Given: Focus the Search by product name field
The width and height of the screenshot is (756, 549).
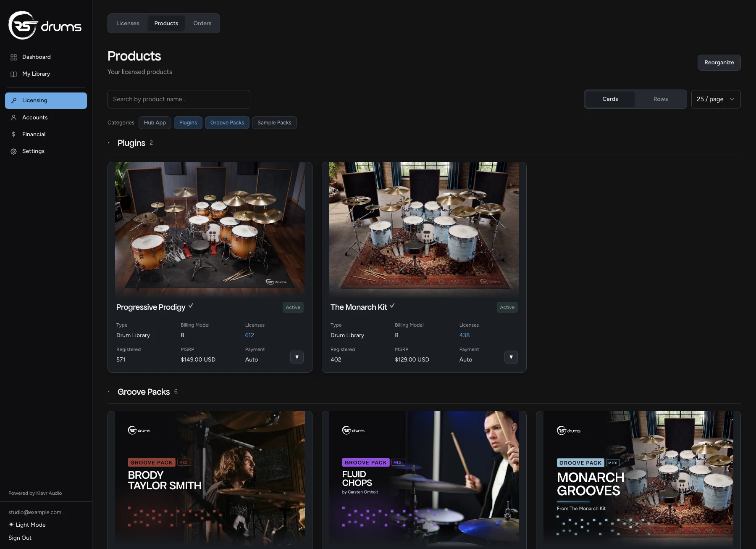Looking at the screenshot, I should point(179,99).
